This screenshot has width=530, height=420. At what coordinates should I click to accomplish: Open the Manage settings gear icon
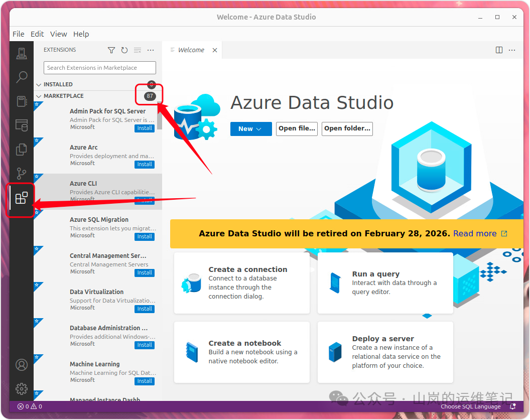21,389
